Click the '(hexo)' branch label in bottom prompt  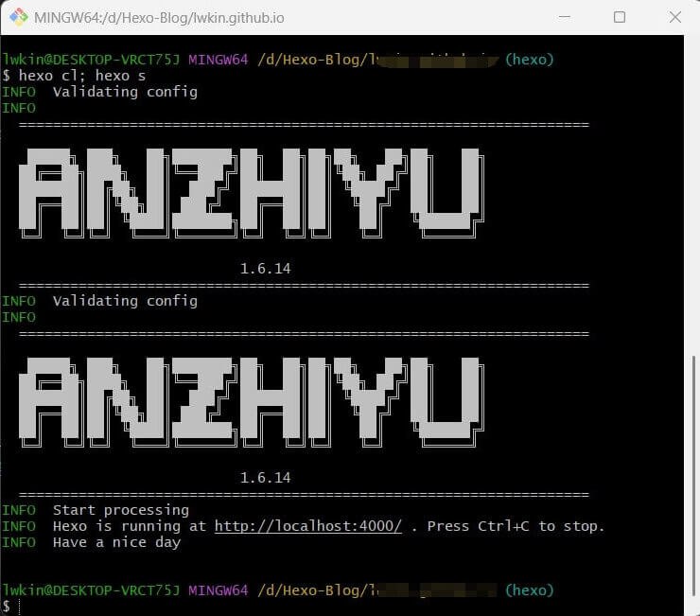(529, 590)
